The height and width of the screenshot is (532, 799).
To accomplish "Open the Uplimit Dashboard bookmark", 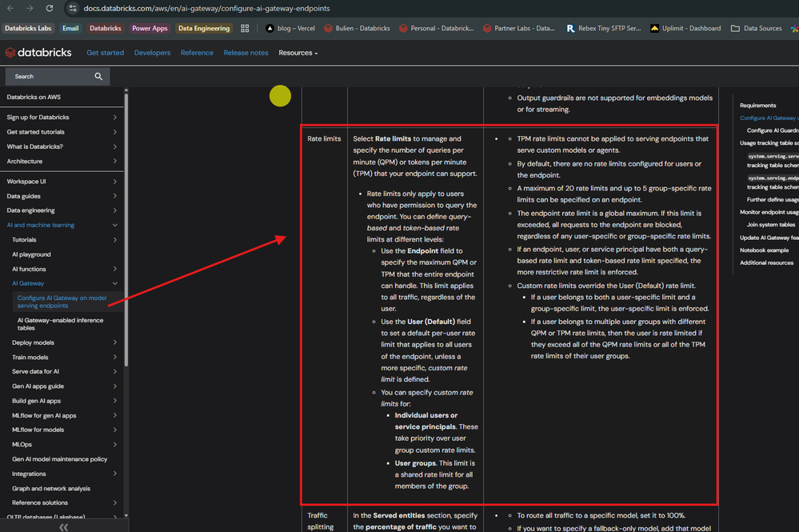I will [685, 29].
